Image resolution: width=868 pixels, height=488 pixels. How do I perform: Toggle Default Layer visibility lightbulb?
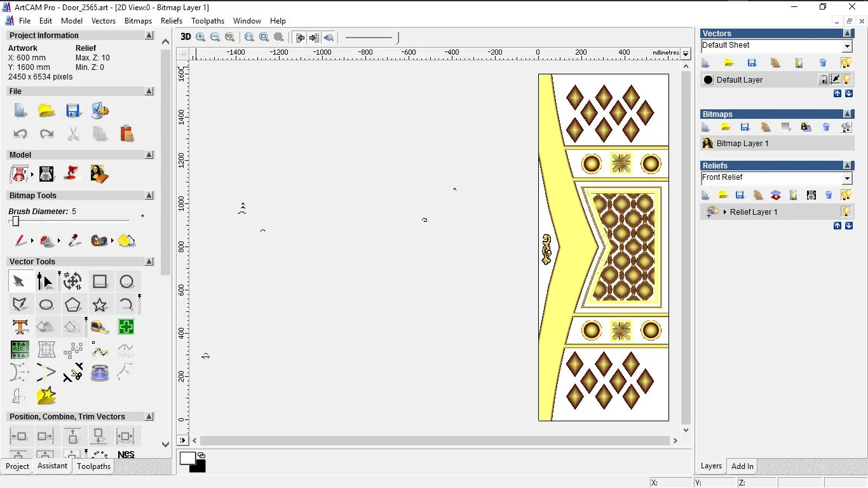(846, 79)
